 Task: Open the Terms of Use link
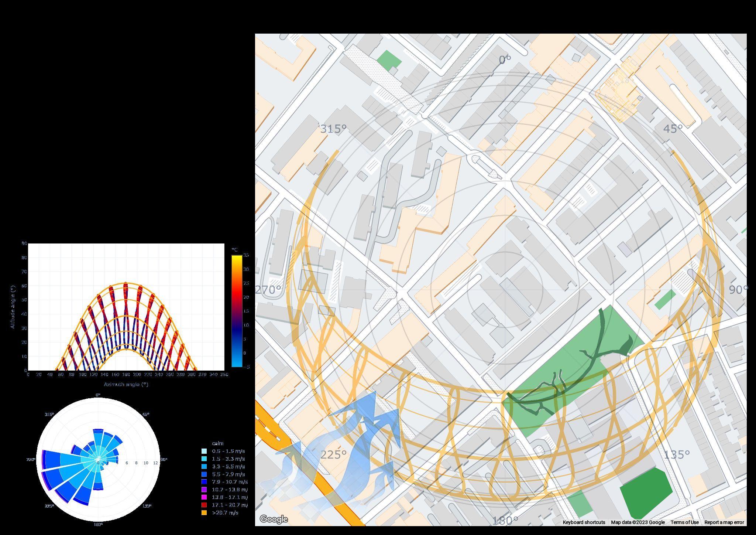[x=684, y=522]
